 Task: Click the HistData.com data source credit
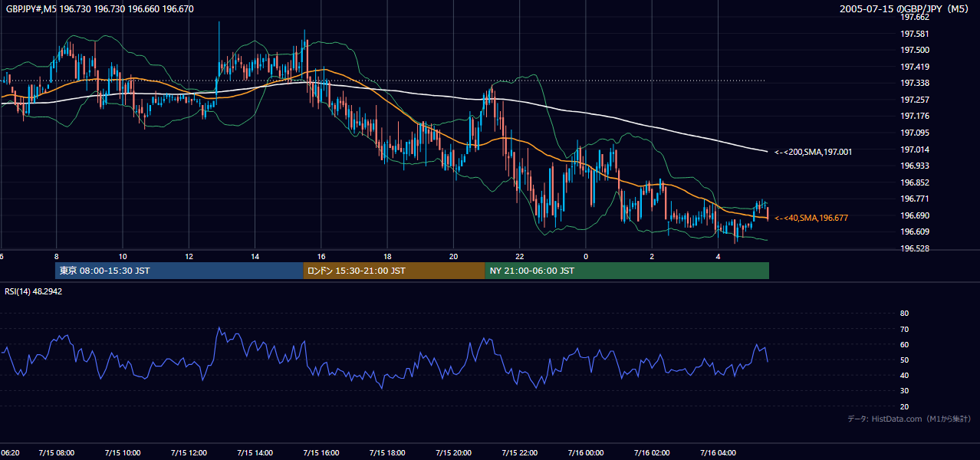click(x=909, y=419)
